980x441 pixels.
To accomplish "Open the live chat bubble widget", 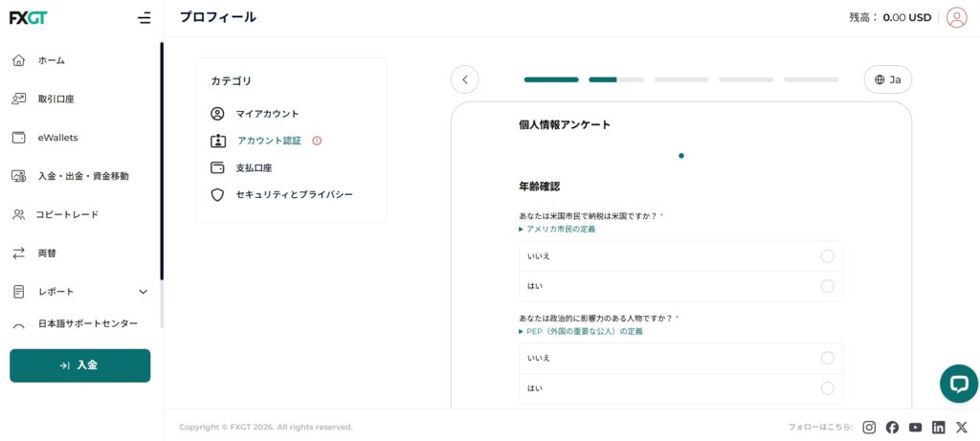I will 958,383.
